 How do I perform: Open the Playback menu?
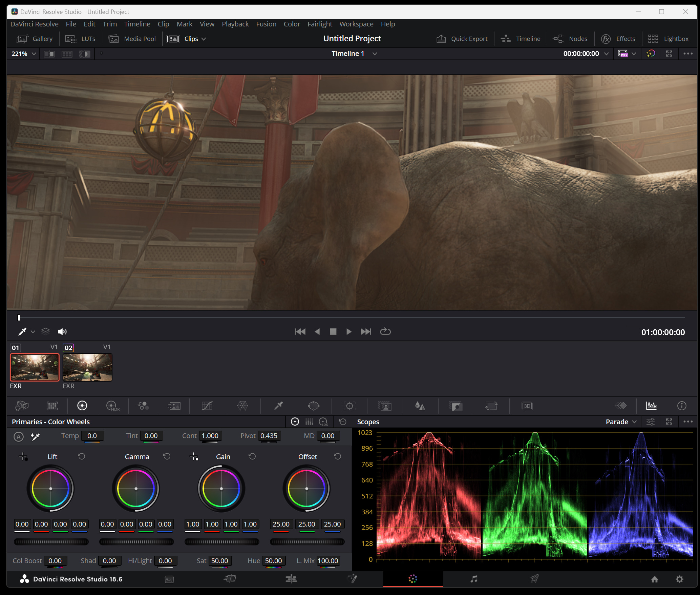coord(235,24)
